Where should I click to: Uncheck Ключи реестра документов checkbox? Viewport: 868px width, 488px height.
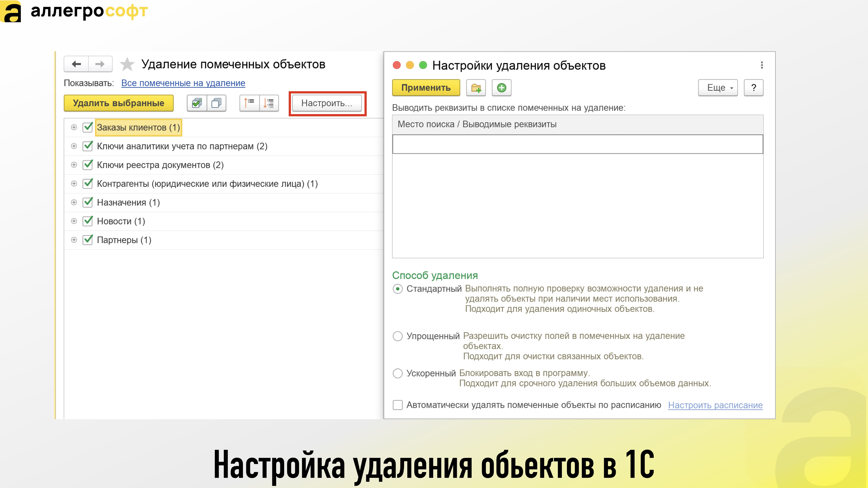[x=88, y=164]
